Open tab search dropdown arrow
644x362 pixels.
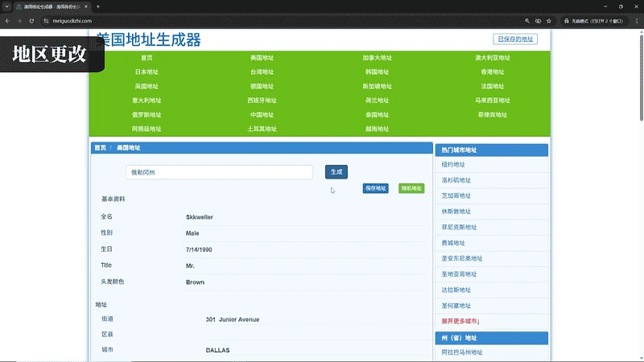point(7,6)
